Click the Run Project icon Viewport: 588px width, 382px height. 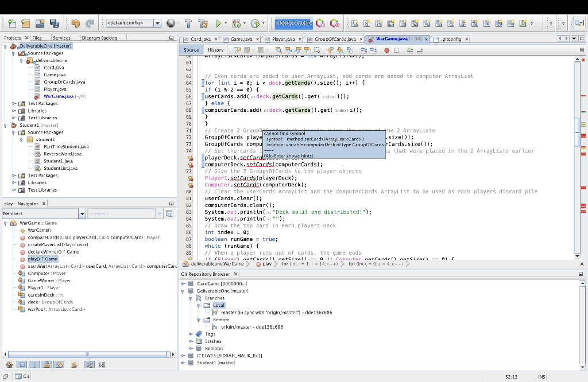tap(219, 22)
